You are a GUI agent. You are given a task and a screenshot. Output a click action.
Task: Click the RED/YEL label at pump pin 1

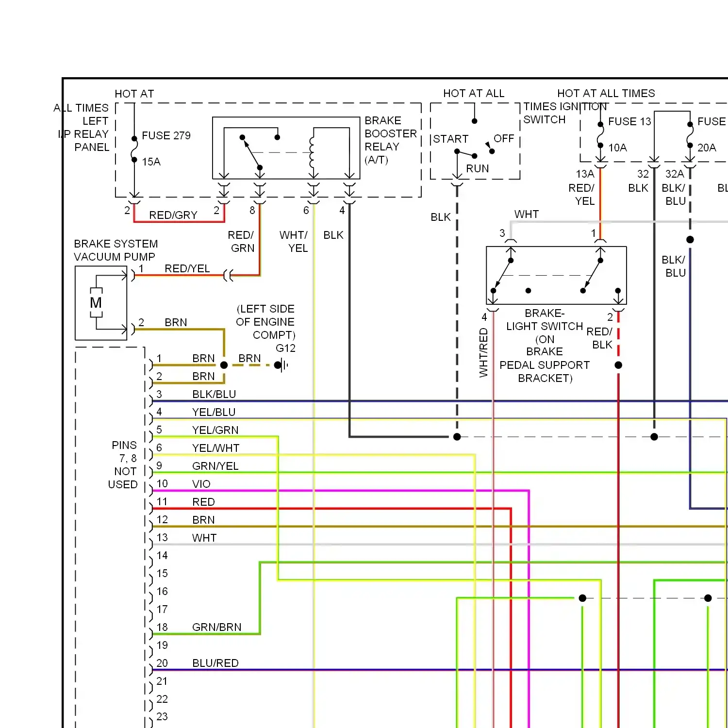(x=187, y=268)
